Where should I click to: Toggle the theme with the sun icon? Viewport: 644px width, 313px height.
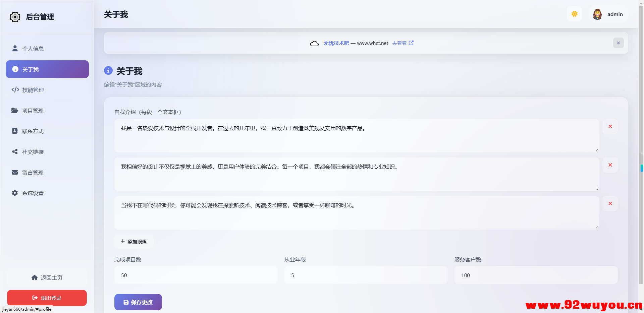click(574, 14)
